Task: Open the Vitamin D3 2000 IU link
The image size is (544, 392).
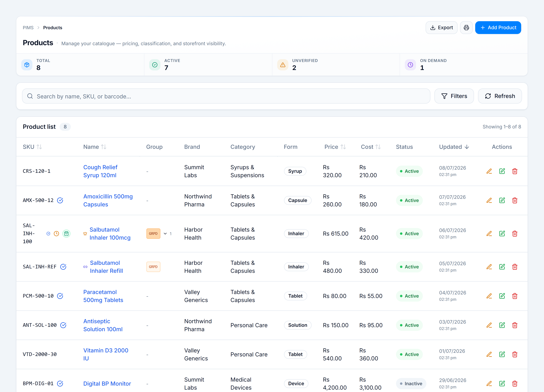Action: point(106,354)
